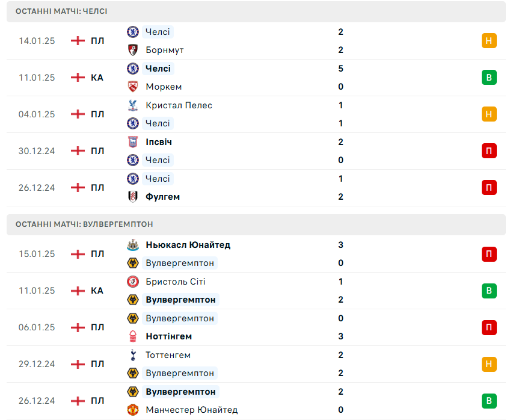Click England flag on 11.01.25 Bristol match

tap(78, 291)
